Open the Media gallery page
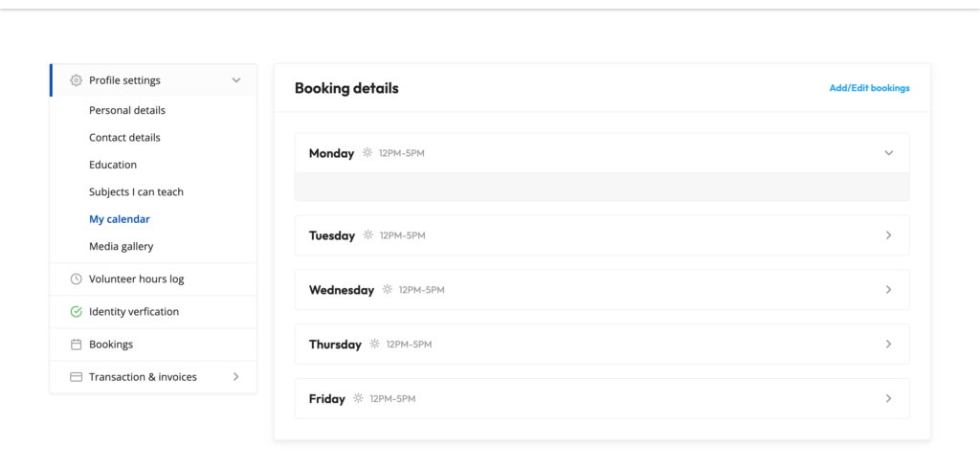The width and height of the screenshot is (980, 468). pos(122,247)
